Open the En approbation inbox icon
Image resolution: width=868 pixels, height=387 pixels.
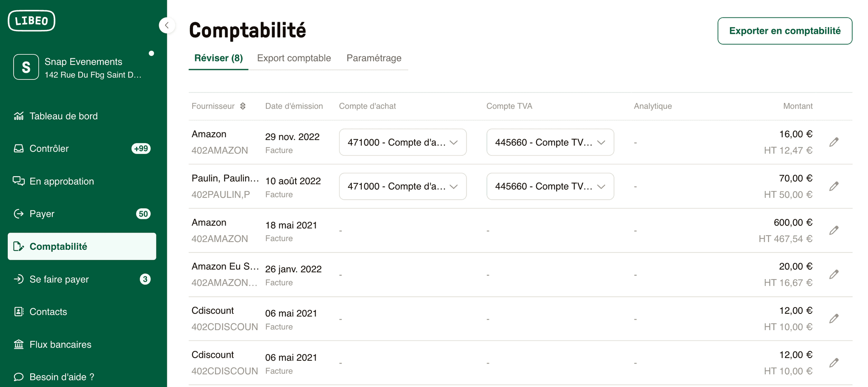(x=19, y=181)
